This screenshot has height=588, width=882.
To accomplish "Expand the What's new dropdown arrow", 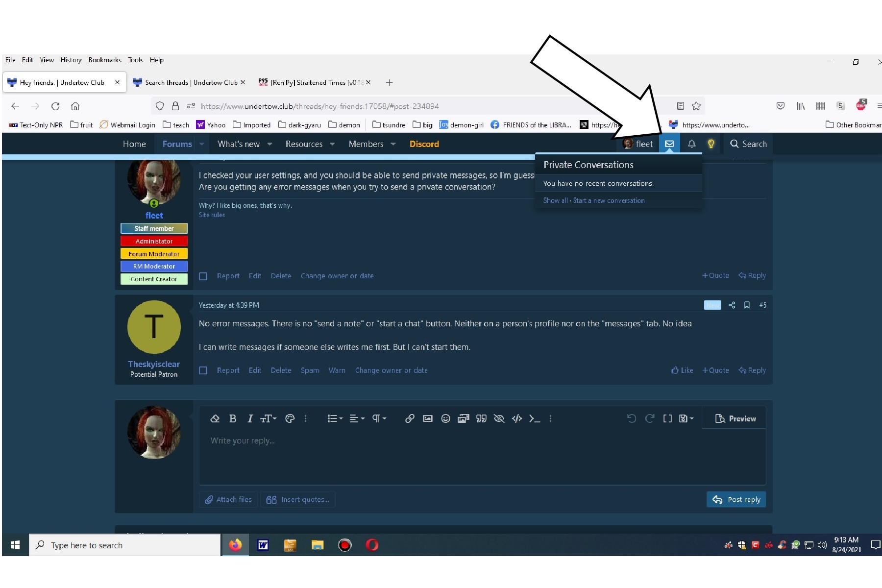I will pos(269,144).
